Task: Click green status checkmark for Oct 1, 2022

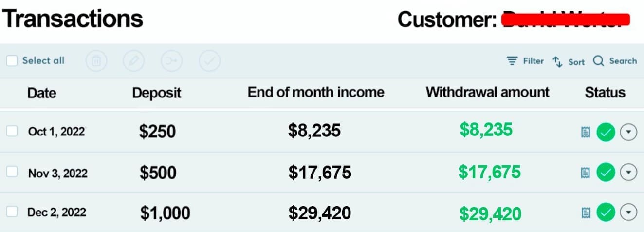Action: 606,132
